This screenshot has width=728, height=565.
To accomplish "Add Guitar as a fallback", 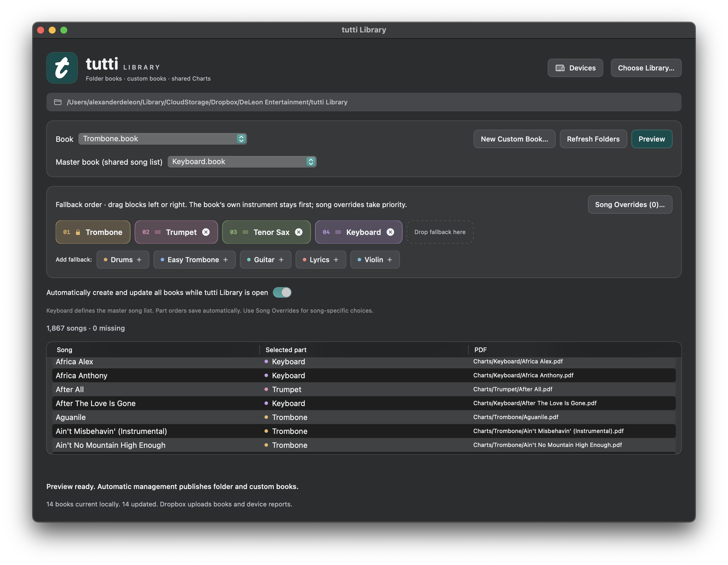I will click(265, 260).
